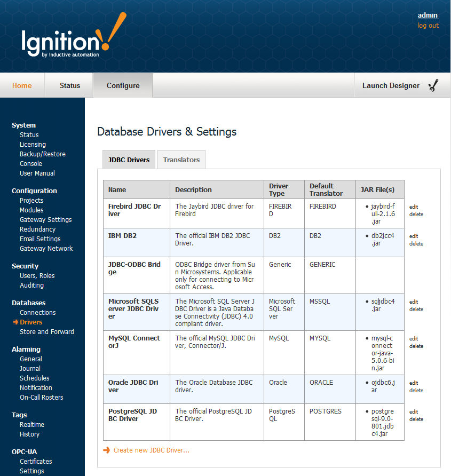
Task: Click the JDBC-ODBC Bridge name cell
Action: point(137,275)
